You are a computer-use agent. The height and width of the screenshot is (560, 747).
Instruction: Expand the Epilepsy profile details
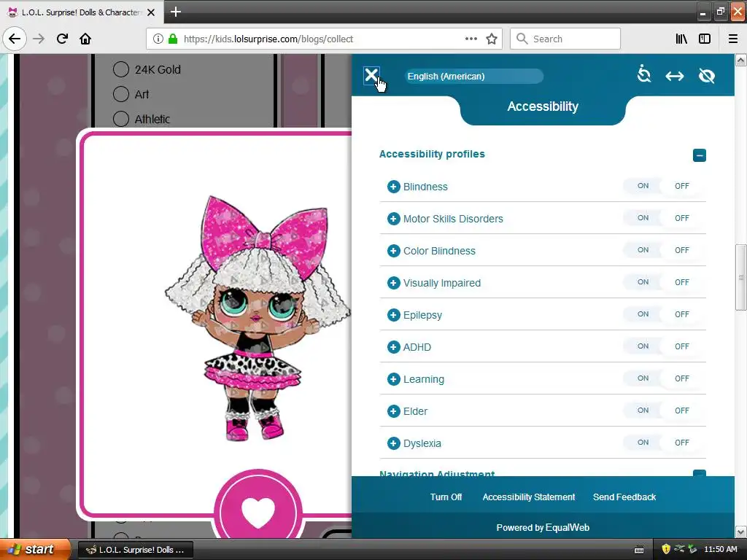[393, 315]
